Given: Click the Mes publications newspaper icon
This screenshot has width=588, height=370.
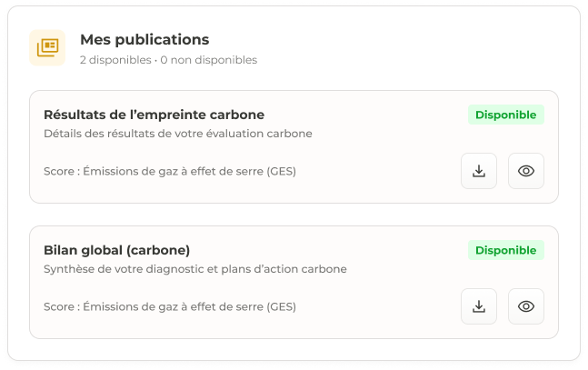Looking at the screenshot, I should point(47,48).
